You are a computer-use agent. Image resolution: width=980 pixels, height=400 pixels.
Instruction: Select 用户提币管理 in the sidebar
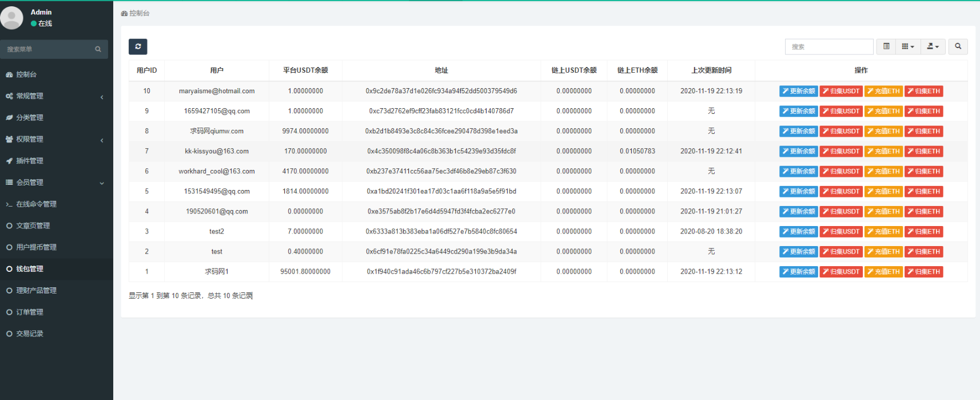click(x=36, y=247)
